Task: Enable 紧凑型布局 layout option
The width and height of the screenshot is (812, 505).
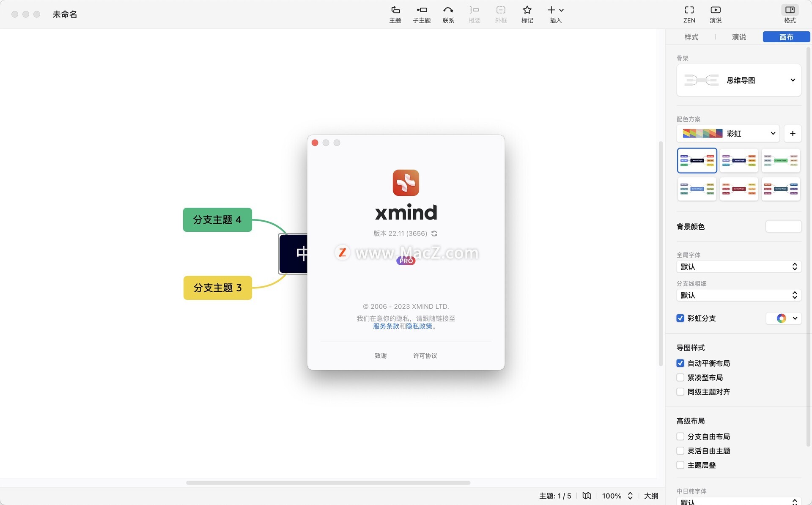Action: point(680,377)
